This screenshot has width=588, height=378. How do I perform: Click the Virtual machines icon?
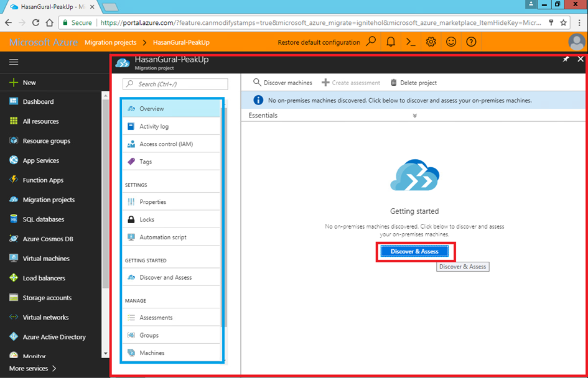(x=14, y=259)
